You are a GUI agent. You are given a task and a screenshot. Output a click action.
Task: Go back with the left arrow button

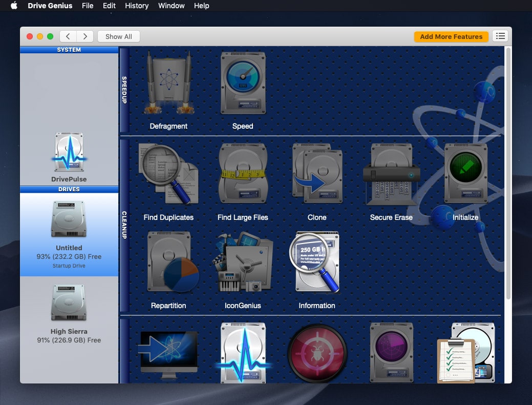(x=68, y=36)
